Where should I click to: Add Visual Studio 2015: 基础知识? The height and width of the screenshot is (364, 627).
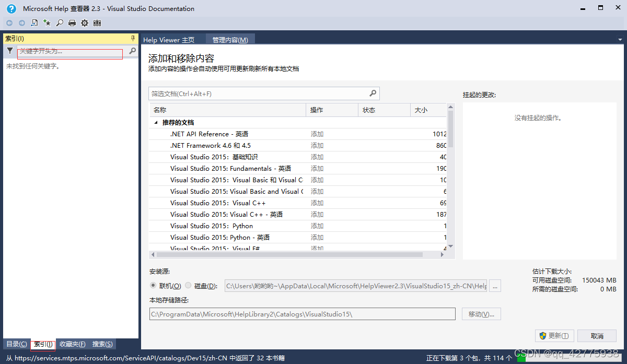point(317,157)
